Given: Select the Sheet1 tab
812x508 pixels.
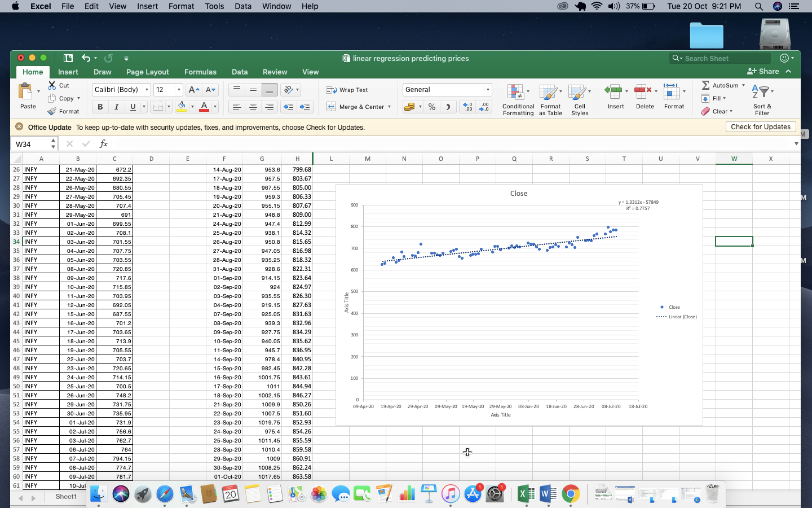Looking at the screenshot, I should click(x=66, y=497).
